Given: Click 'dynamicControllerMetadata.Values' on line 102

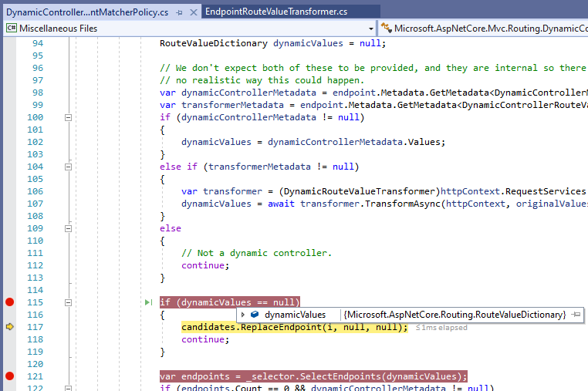Looking at the screenshot, I should point(354,142).
